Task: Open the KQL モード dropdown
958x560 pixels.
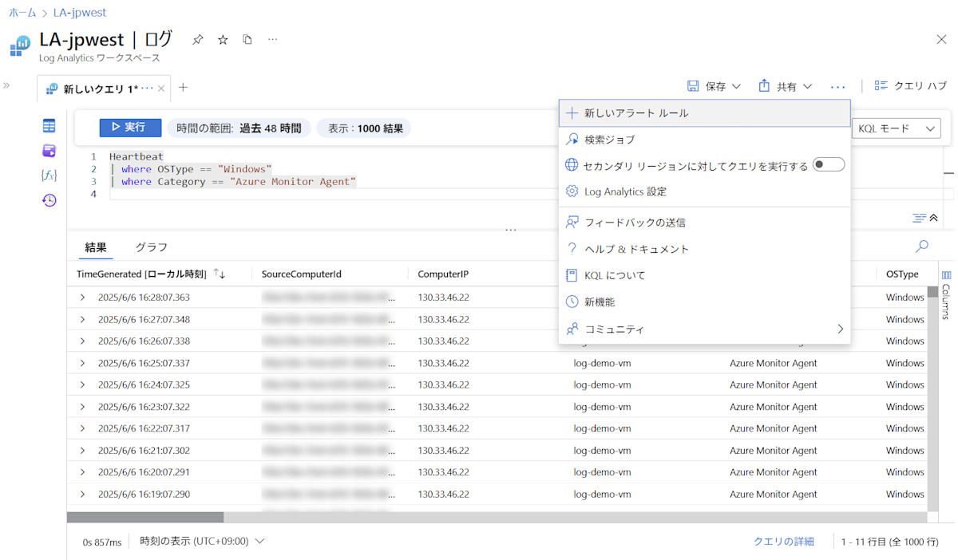Action: (897, 128)
